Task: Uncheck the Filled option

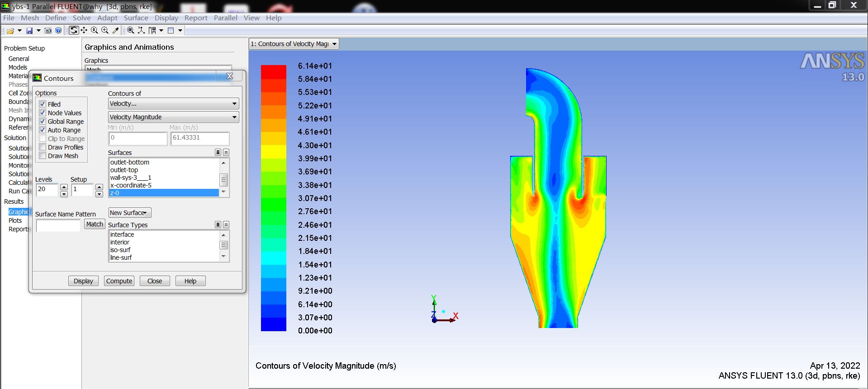Action: (43, 104)
